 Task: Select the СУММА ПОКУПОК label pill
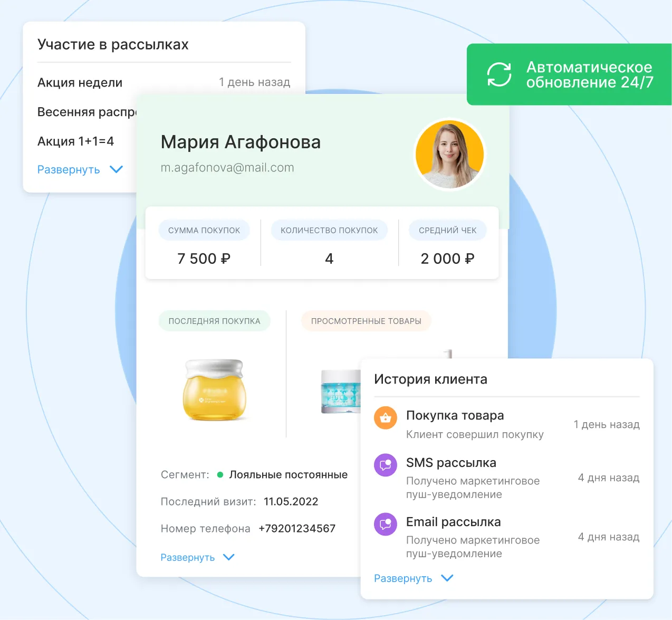tap(204, 230)
